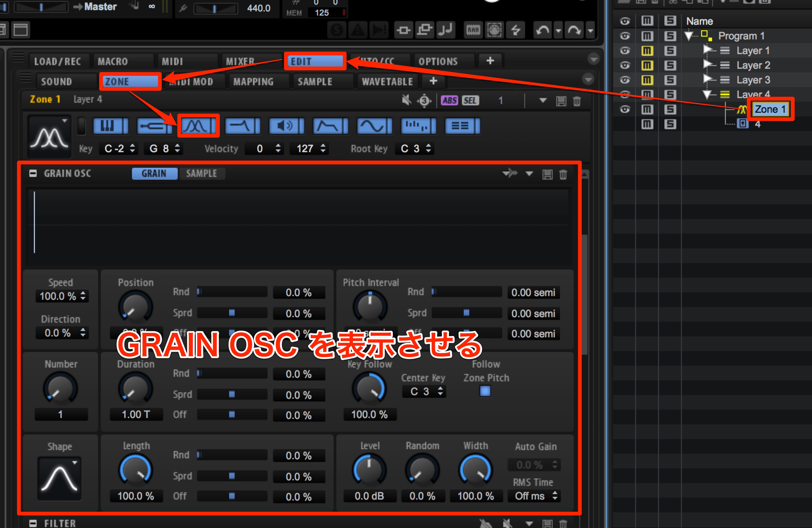This screenshot has height=528, width=812.
Task: Toggle visibility eye for Layer 2
Action: pos(625,65)
